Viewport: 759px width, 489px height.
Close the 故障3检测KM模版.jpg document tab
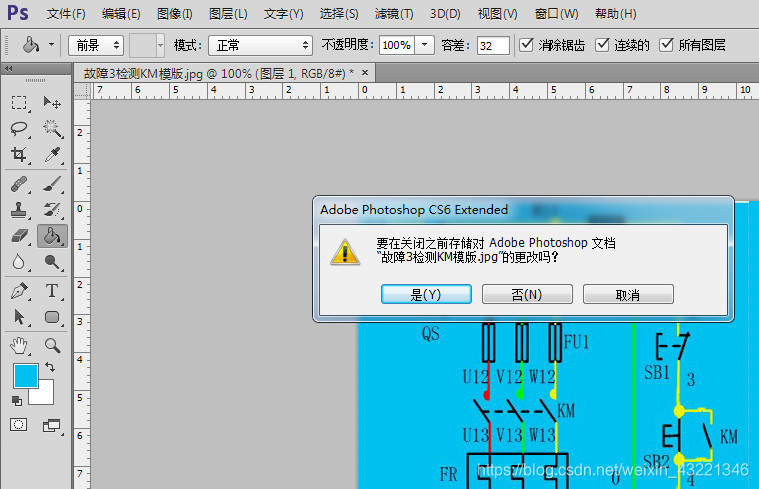pyautogui.click(x=365, y=73)
